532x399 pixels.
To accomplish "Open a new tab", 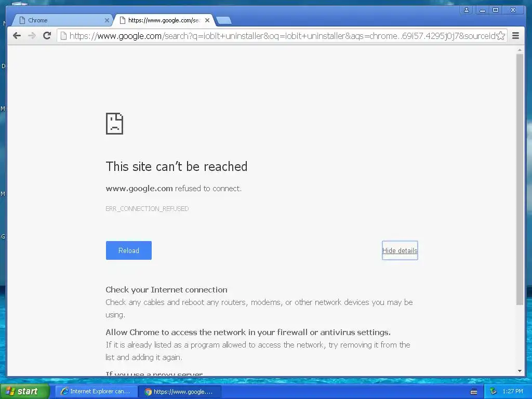I will pyautogui.click(x=223, y=21).
